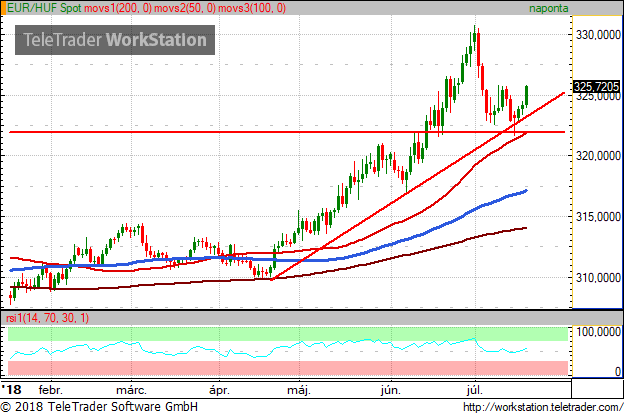The image size is (624, 416).
Task: Click the '18 year label
Action: pyautogui.click(x=12, y=389)
